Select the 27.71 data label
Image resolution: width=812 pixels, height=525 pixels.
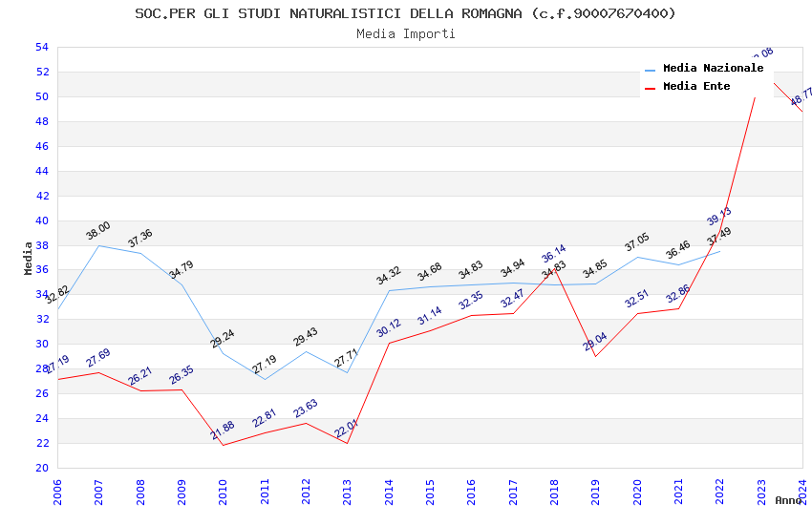pyautogui.click(x=347, y=358)
